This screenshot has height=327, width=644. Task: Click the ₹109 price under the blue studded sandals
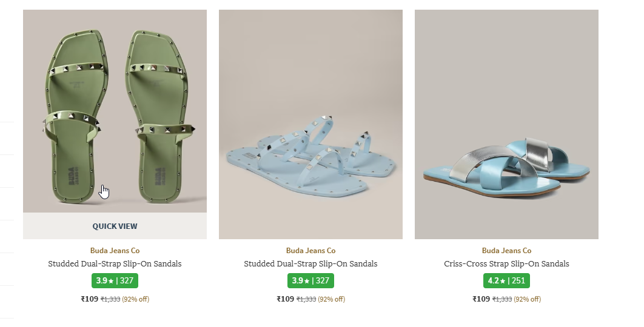click(x=286, y=299)
